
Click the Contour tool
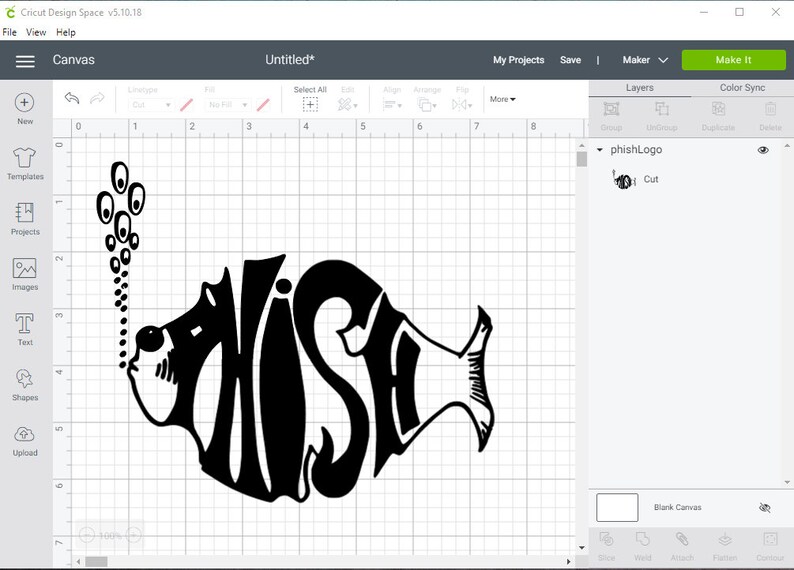pyautogui.click(x=770, y=546)
